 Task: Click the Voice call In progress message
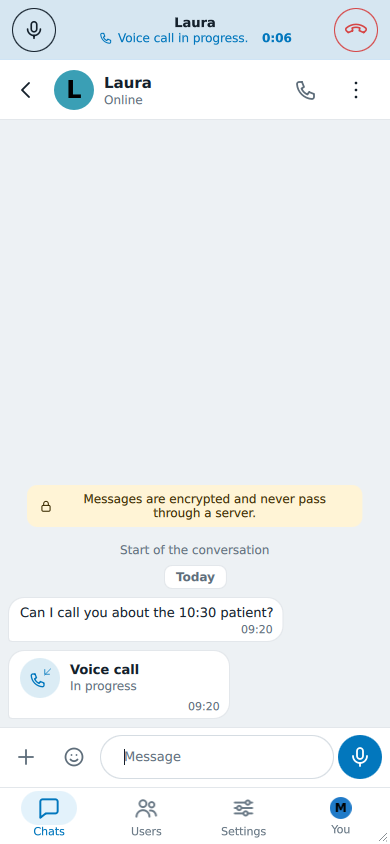[x=119, y=685]
